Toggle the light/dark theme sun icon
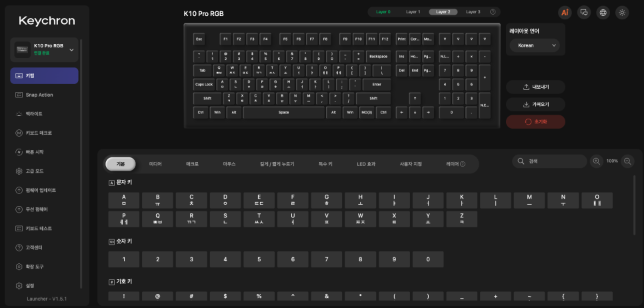The height and width of the screenshot is (308, 644). 622,12
